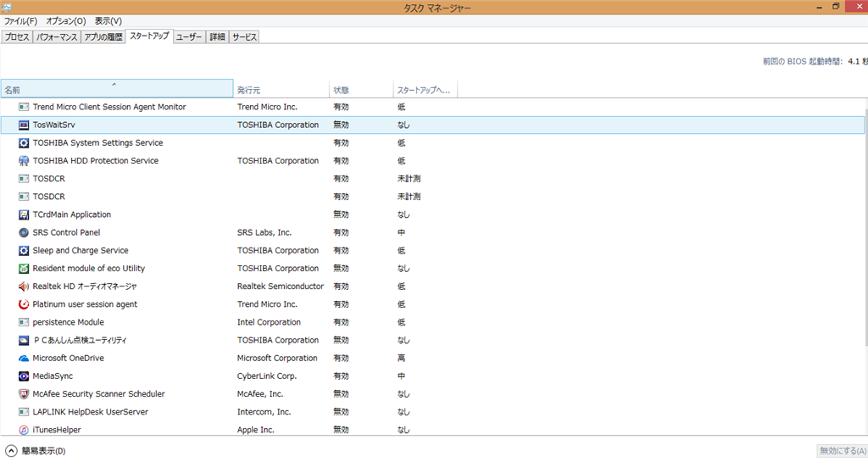
Task: Select the TOSHIBA HDD Protection Service name
Action: (x=95, y=161)
